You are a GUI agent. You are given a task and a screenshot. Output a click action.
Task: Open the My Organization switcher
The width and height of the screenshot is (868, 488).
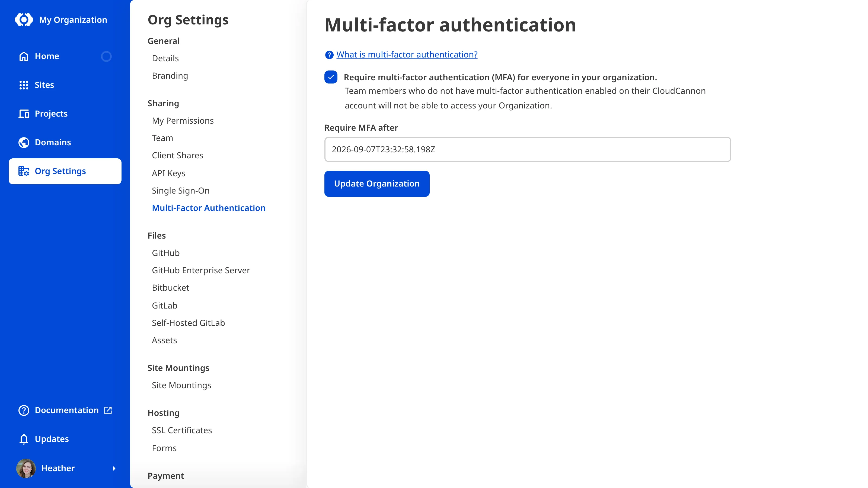61,20
